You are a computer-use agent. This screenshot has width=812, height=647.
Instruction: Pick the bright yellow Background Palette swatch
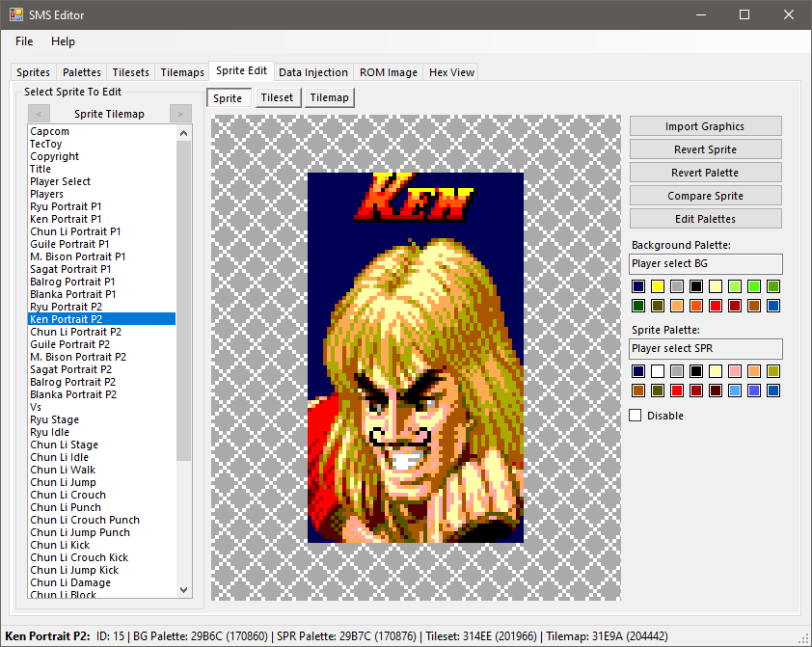click(658, 286)
